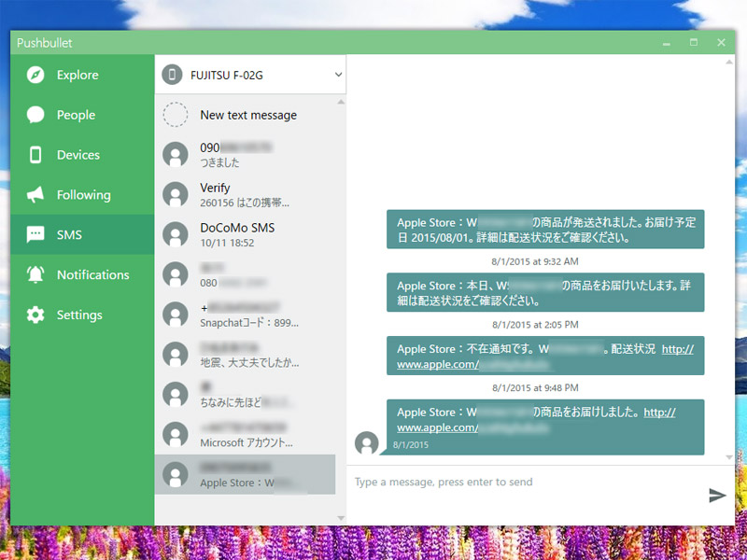Image resolution: width=747 pixels, height=560 pixels.
Task: Click the 商品が発送されました message bubble
Action: [545, 229]
